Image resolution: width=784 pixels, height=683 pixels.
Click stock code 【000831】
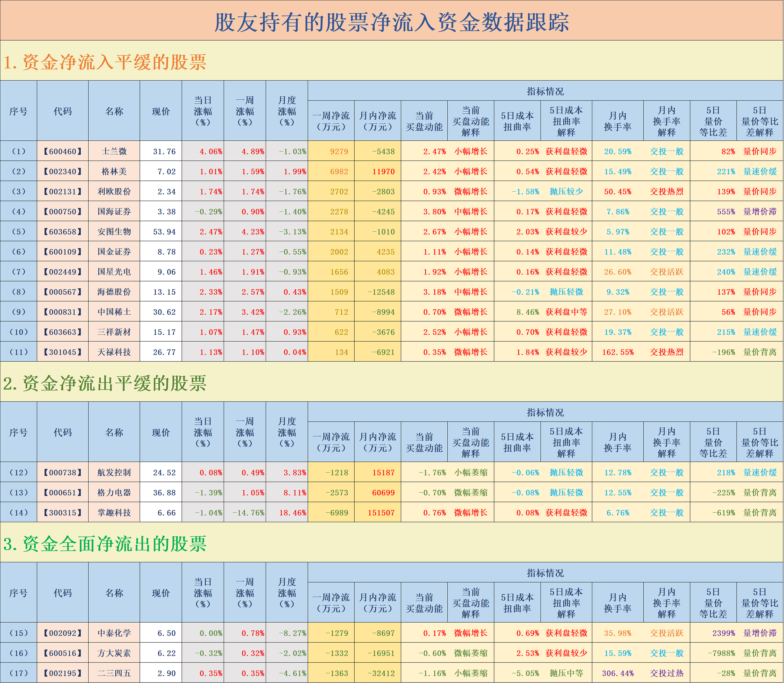click(63, 312)
